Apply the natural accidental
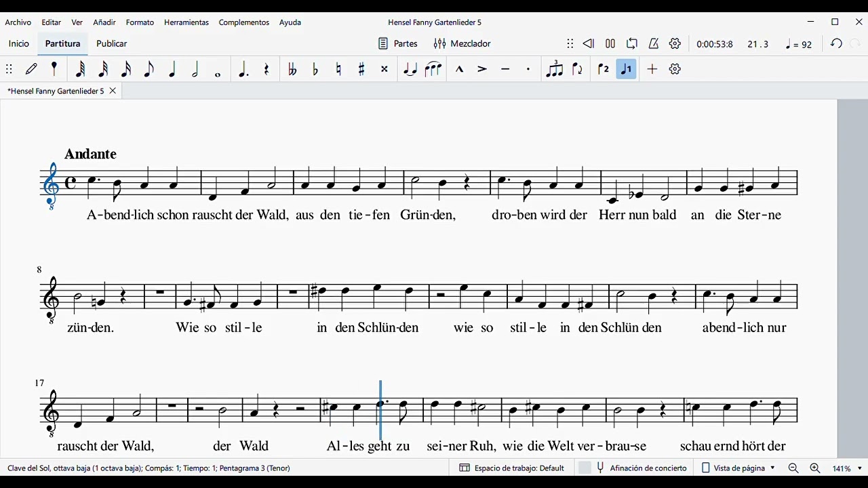 (x=338, y=68)
